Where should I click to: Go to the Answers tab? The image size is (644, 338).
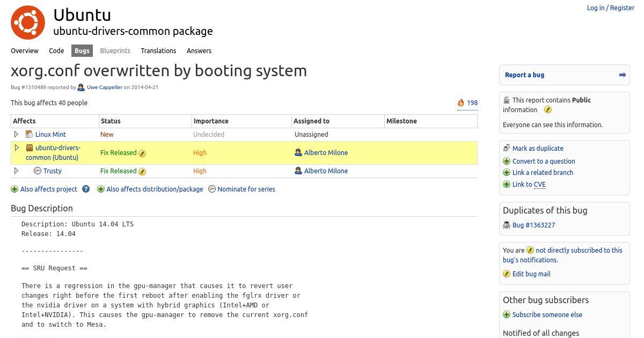coord(199,51)
